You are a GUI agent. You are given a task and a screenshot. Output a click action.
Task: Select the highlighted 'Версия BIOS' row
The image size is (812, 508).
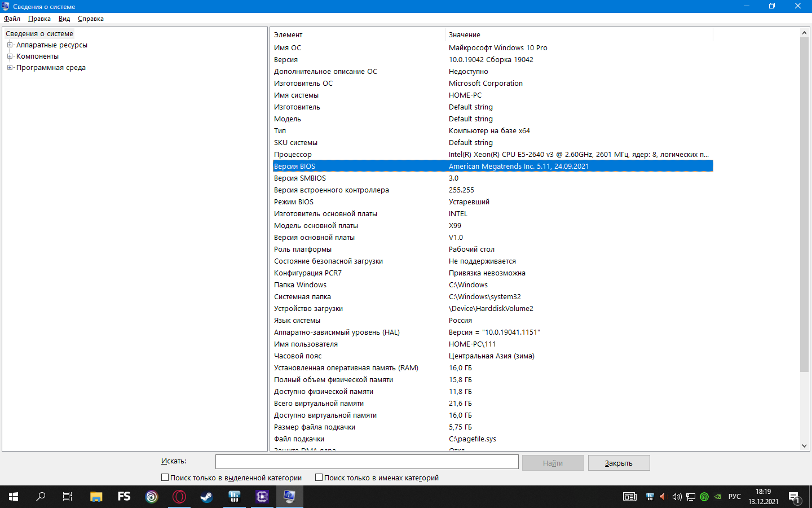pos(493,167)
